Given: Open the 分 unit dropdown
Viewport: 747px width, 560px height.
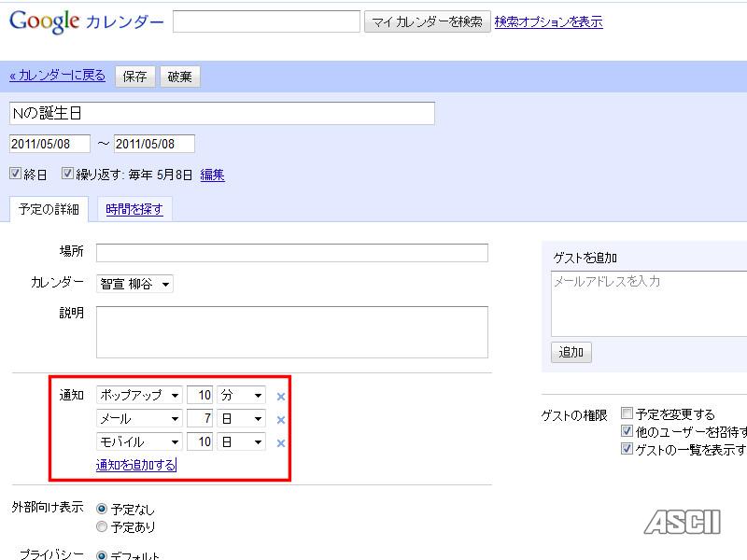Looking at the screenshot, I should [x=241, y=395].
